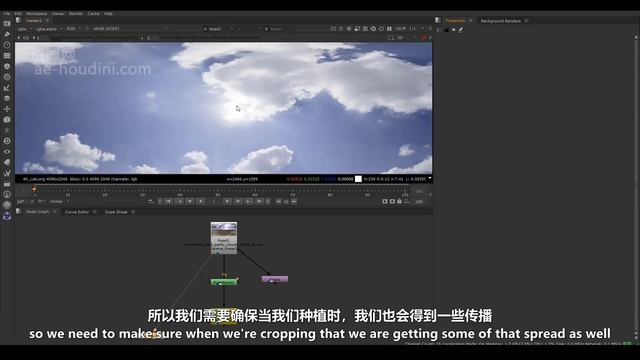640x360 pixels.
Task: Open the B input dropdown
Action: tap(279, 29)
